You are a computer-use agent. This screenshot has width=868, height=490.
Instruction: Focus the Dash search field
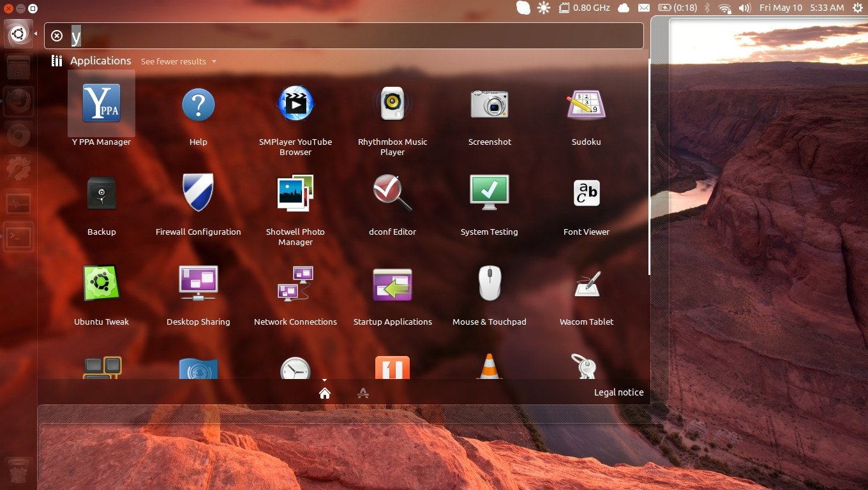(x=344, y=36)
